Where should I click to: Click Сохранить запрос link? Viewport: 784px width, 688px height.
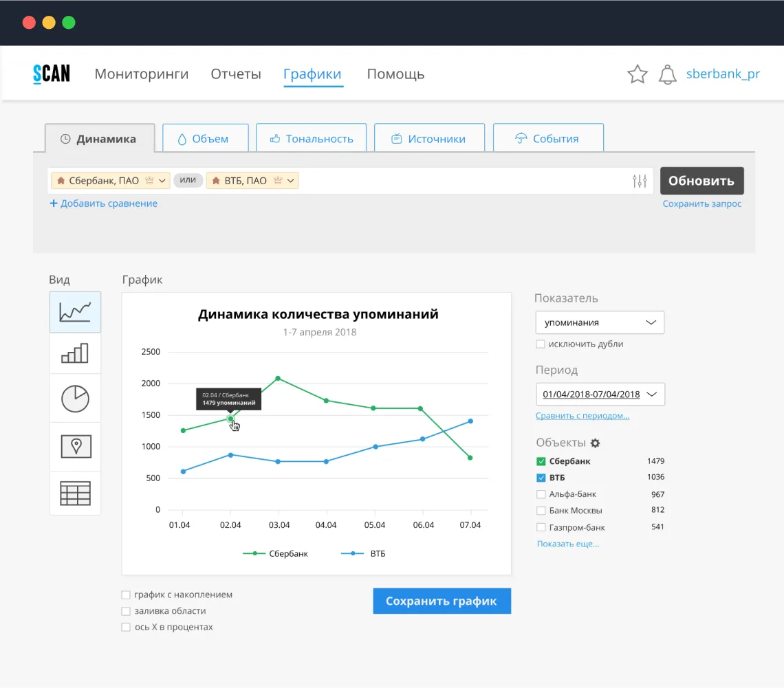click(701, 204)
